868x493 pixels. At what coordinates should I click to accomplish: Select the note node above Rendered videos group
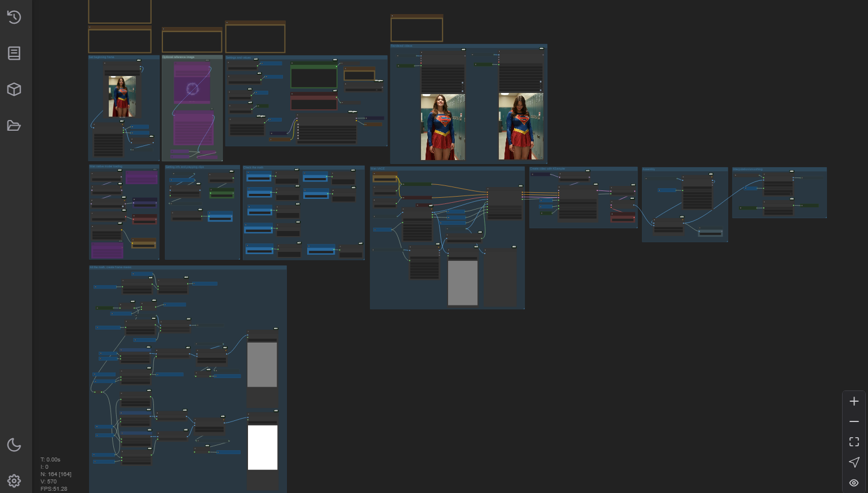pos(417,28)
